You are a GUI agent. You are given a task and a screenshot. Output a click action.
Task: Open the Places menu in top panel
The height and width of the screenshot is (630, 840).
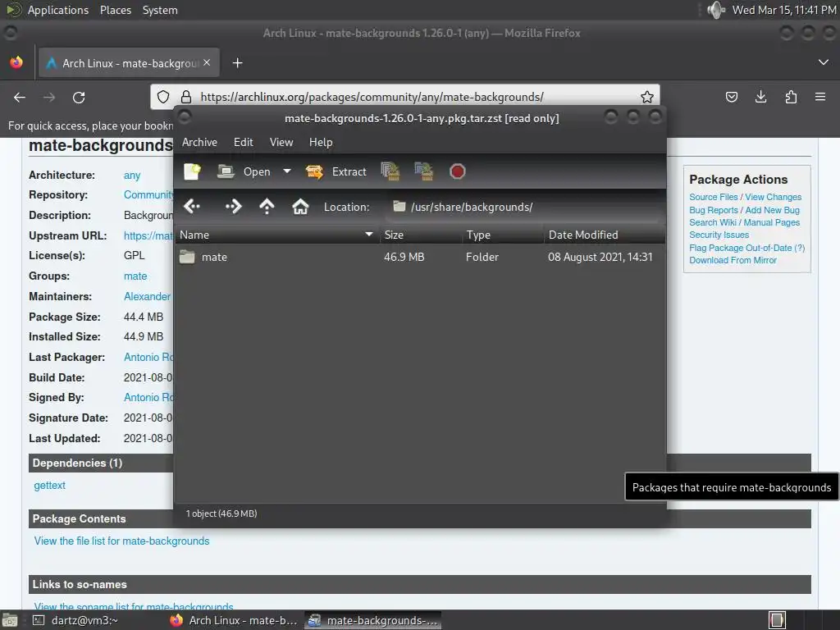tap(115, 10)
